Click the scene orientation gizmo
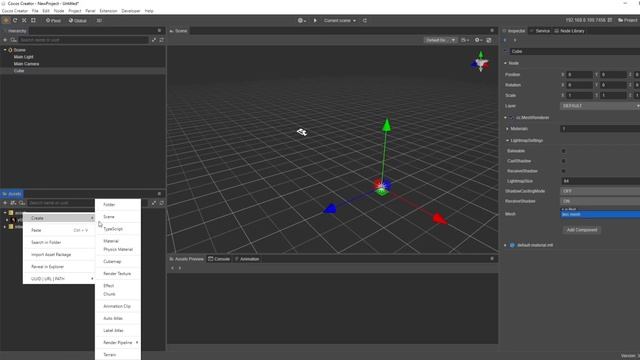 click(480, 62)
